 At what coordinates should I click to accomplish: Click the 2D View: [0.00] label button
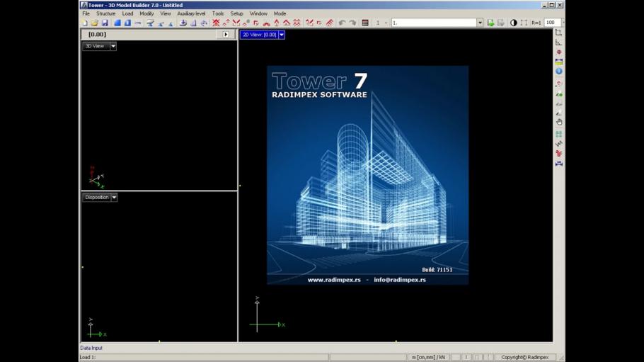(x=259, y=35)
